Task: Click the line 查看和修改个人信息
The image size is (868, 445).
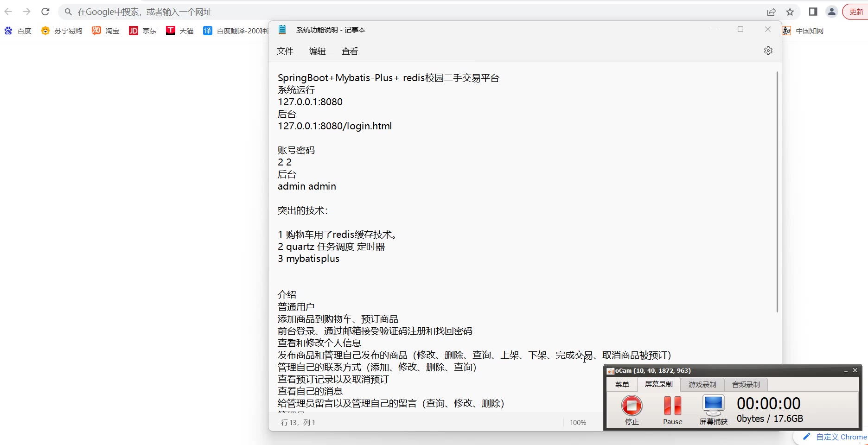Action: pyautogui.click(x=319, y=343)
